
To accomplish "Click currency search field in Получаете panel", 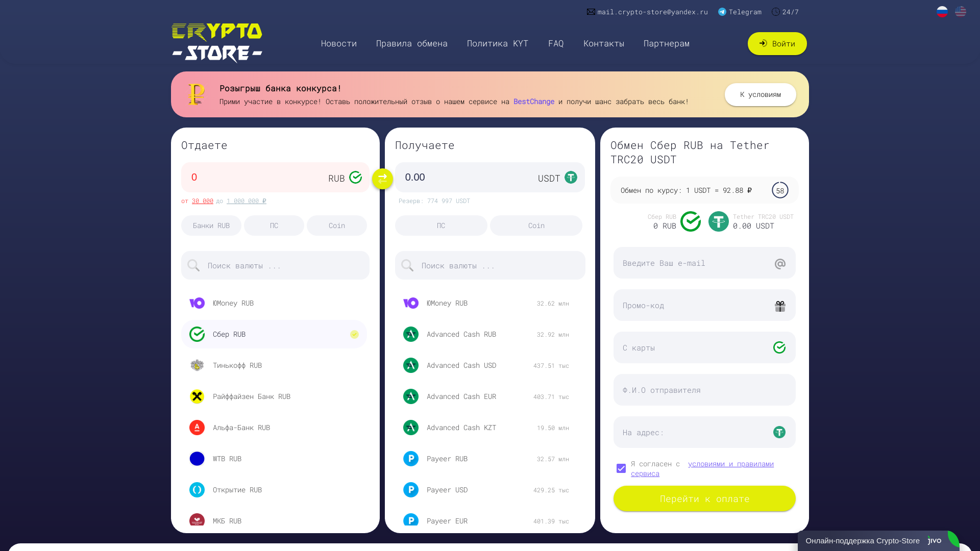I will click(x=490, y=265).
